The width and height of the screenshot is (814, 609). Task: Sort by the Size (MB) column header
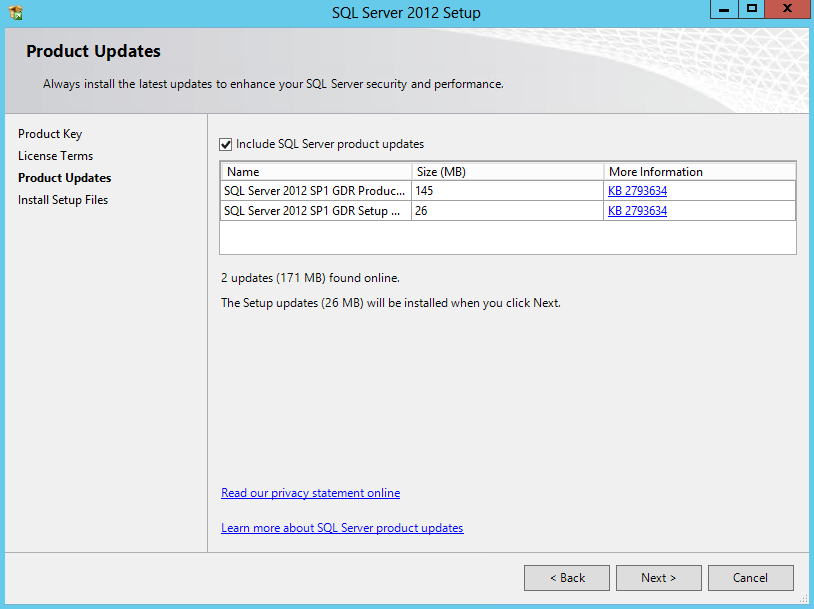pos(508,172)
